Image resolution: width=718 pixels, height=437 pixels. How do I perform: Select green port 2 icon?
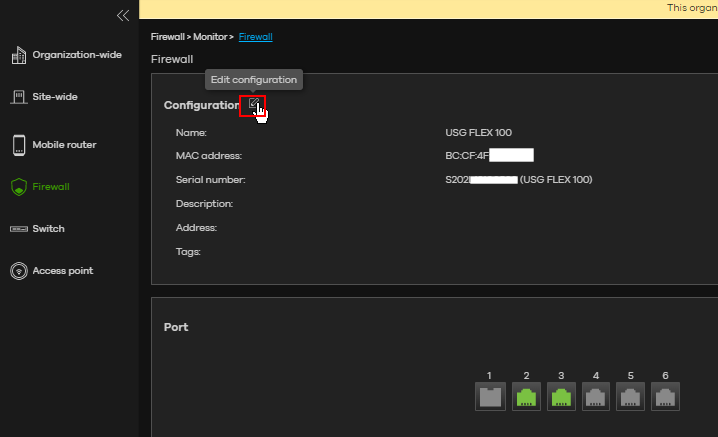tap(525, 397)
